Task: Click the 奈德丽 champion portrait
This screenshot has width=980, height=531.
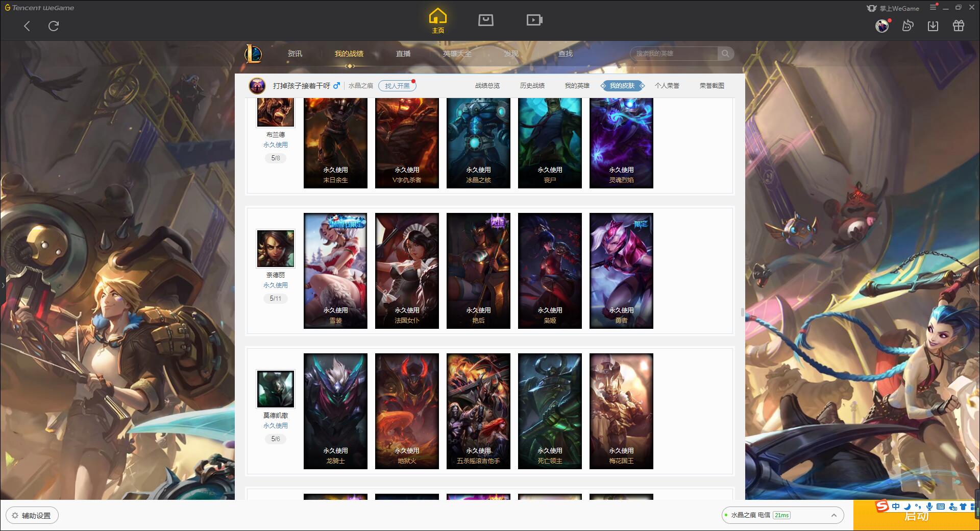Action: click(275, 249)
